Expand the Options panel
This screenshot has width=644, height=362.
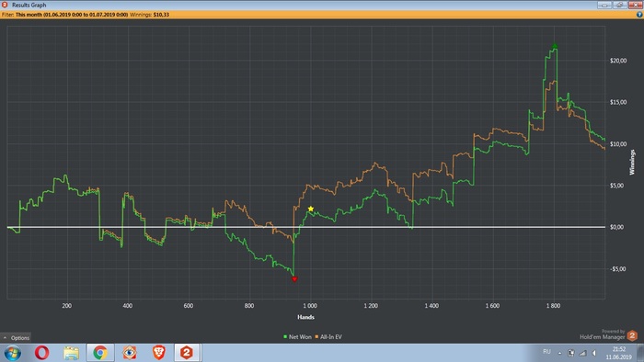pos(16,338)
